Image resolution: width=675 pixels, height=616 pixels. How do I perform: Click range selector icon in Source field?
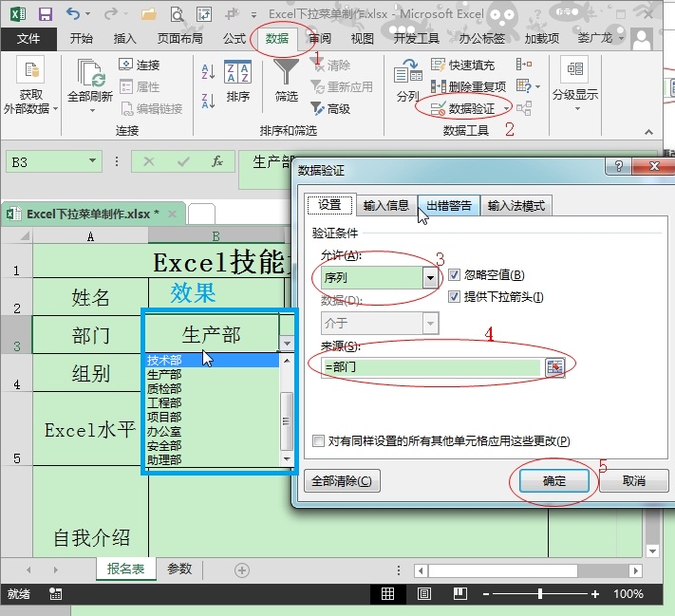pos(554,367)
